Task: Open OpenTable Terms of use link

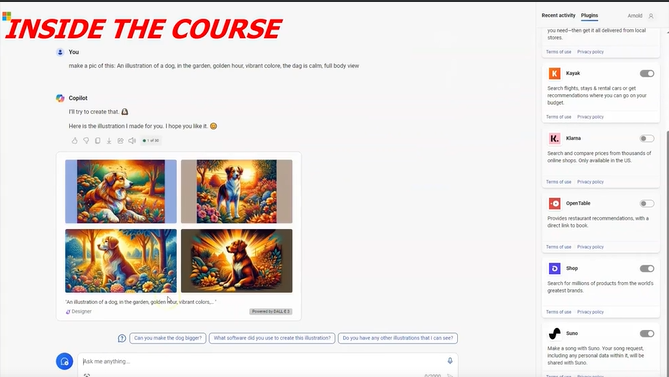Action: coord(558,247)
